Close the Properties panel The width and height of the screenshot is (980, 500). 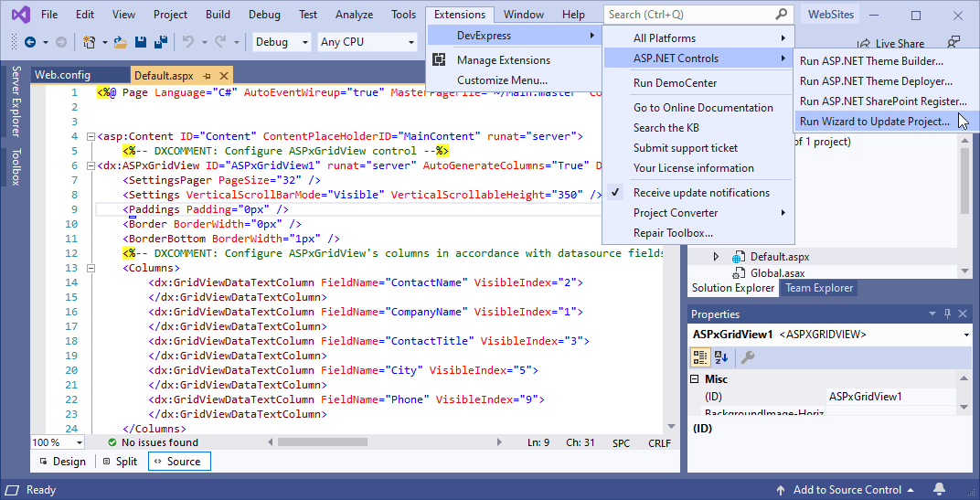[x=963, y=314]
